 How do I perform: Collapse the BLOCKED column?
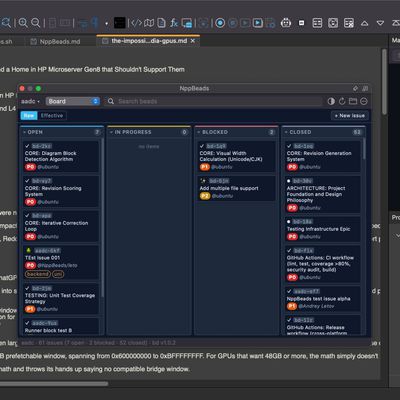click(199, 132)
